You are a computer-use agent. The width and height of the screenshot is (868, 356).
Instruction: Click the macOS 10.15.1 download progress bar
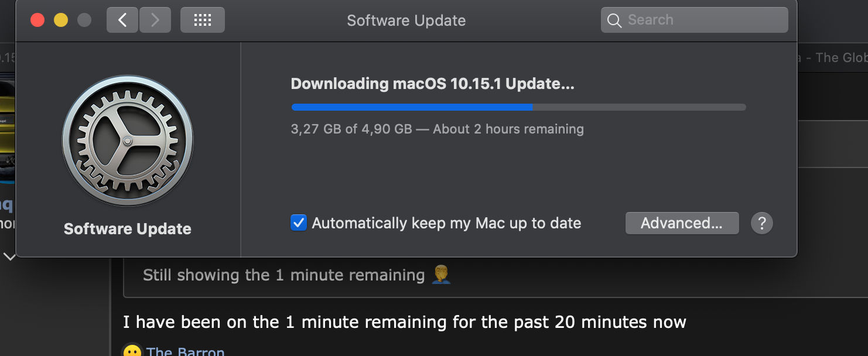pyautogui.click(x=518, y=107)
